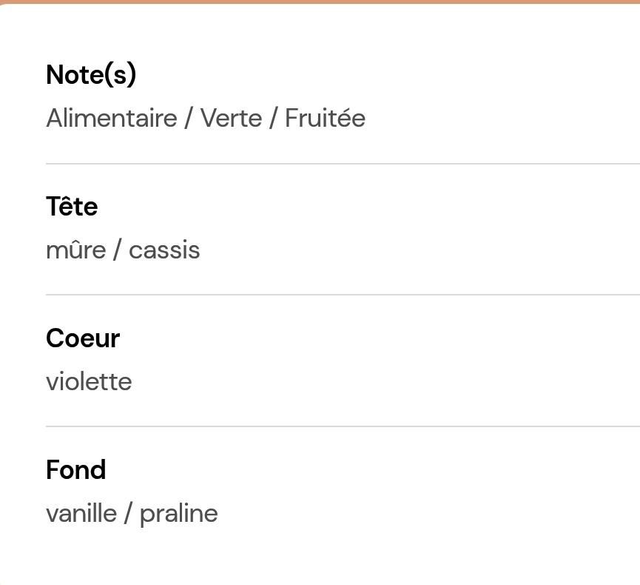
Task: Click the Tête section heading
Action: click(x=72, y=206)
